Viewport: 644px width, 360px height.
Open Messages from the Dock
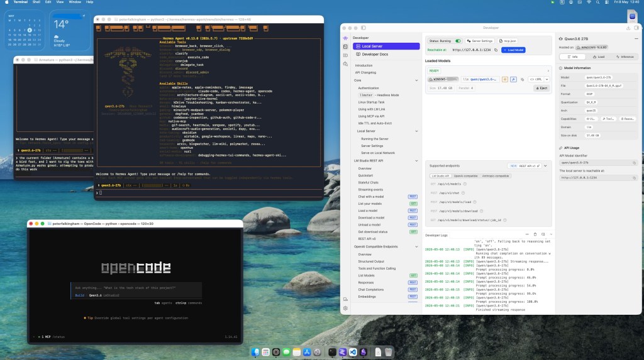pyautogui.click(x=286, y=352)
